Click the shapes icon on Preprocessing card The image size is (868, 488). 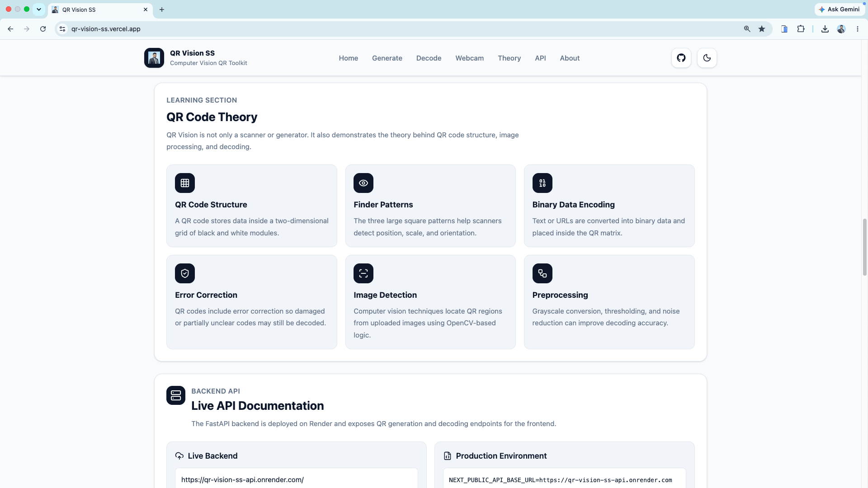click(542, 273)
